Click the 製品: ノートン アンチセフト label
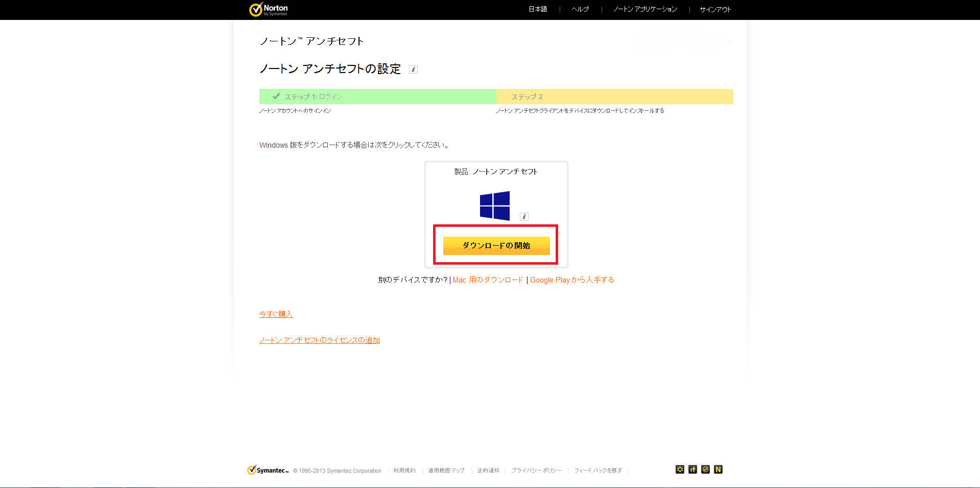This screenshot has width=980, height=488. (496, 172)
